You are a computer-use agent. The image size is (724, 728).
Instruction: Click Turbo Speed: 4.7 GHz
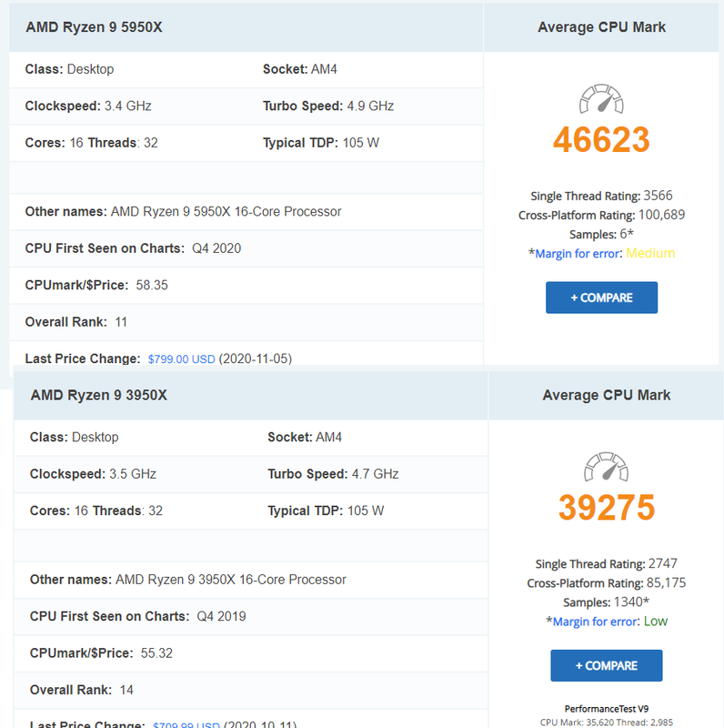(333, 473)
